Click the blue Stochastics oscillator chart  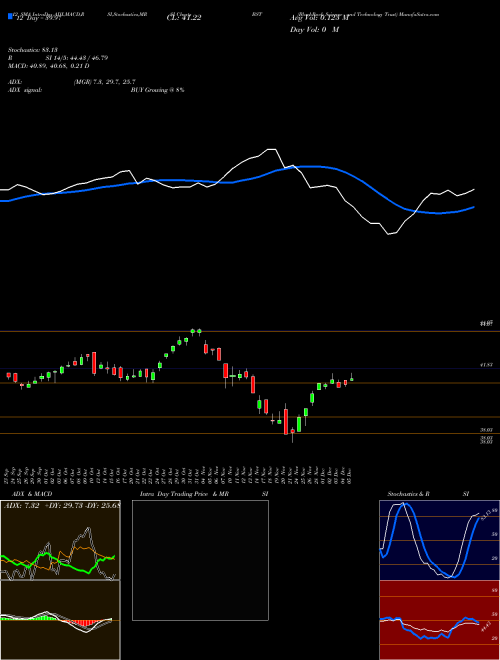439,540
